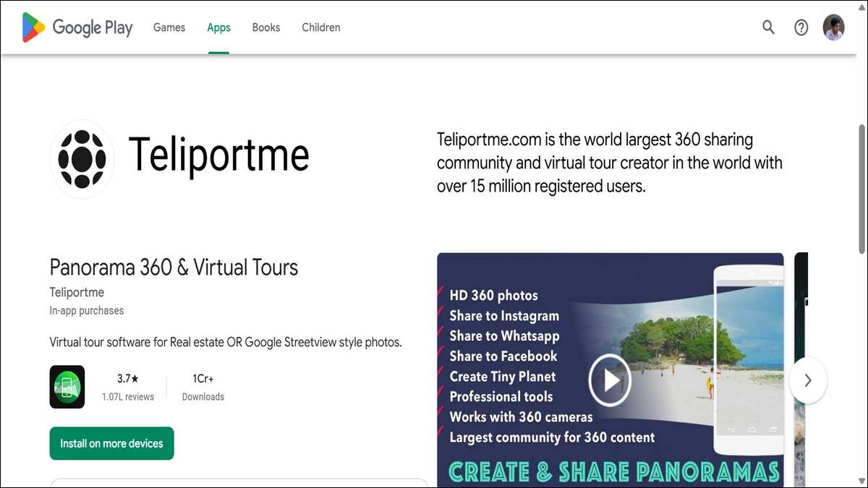This screenshot has height=488, width=868.
Task: Open the Create & Share Panoramas screenshot
Action: (x=610, y=370)
